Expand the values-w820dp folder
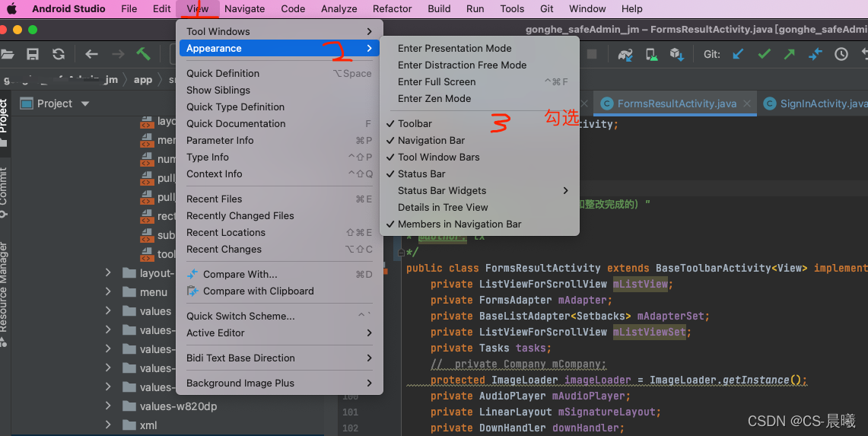The image size is (868, 436). click(108, 406)
